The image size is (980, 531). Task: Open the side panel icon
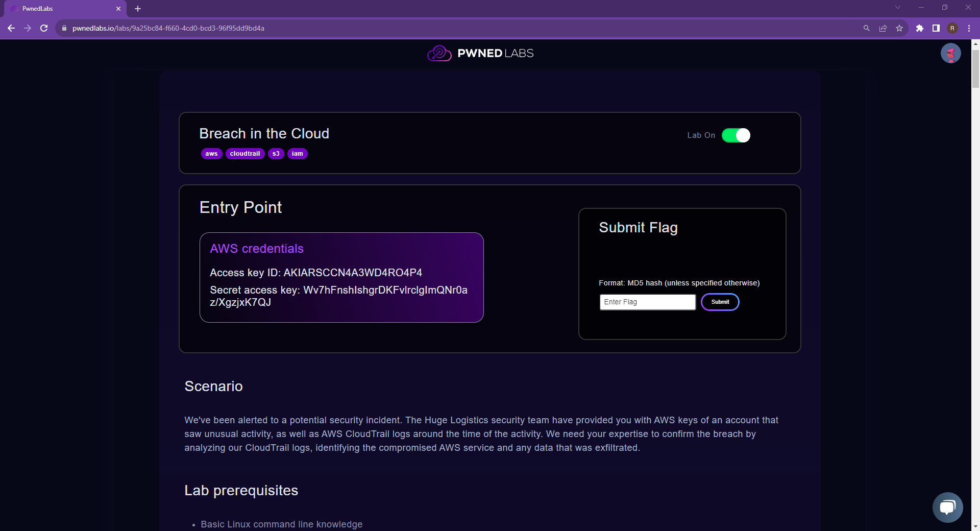click(x=936, y=28)
